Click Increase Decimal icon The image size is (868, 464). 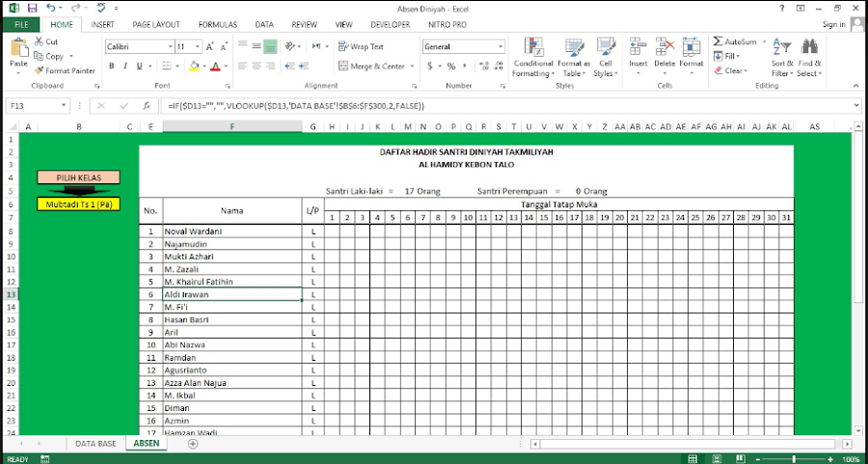point(483,66)
